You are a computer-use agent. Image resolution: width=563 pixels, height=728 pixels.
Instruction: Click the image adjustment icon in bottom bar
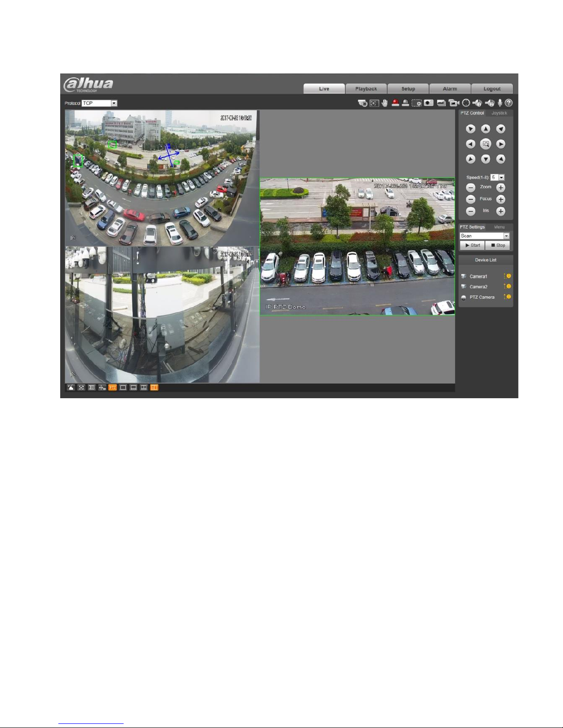tap(71, 388)
